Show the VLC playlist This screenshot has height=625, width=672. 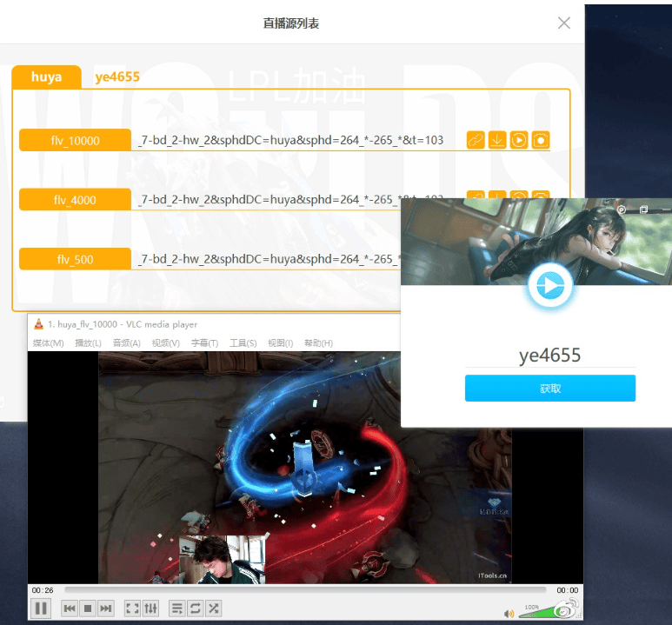pos(177,608)
